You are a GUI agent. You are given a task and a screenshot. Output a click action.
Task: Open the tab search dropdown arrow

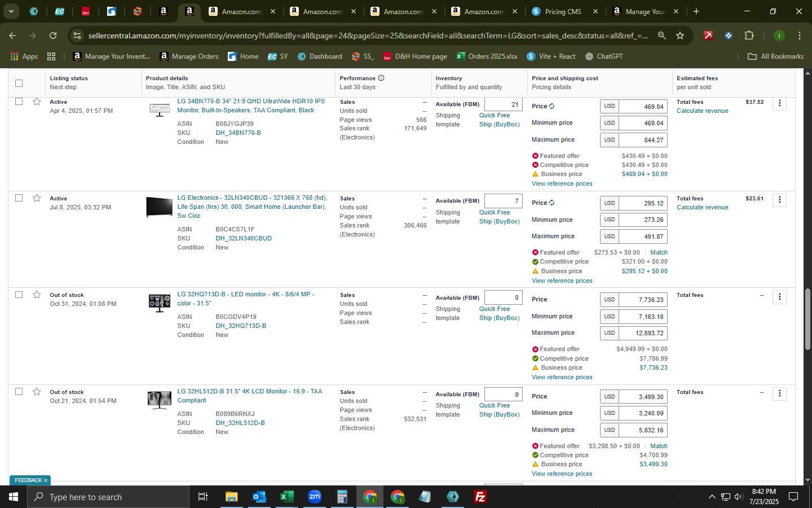coord(11,11)
